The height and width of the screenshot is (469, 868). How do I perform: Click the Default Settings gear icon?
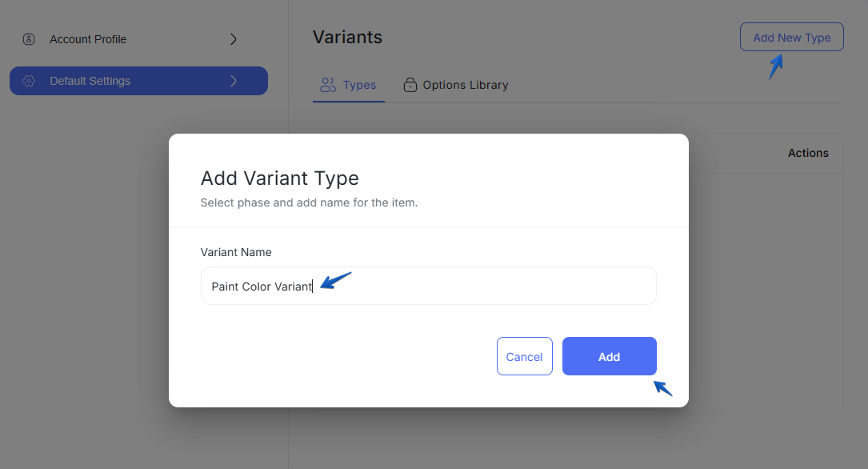(29, 81)
